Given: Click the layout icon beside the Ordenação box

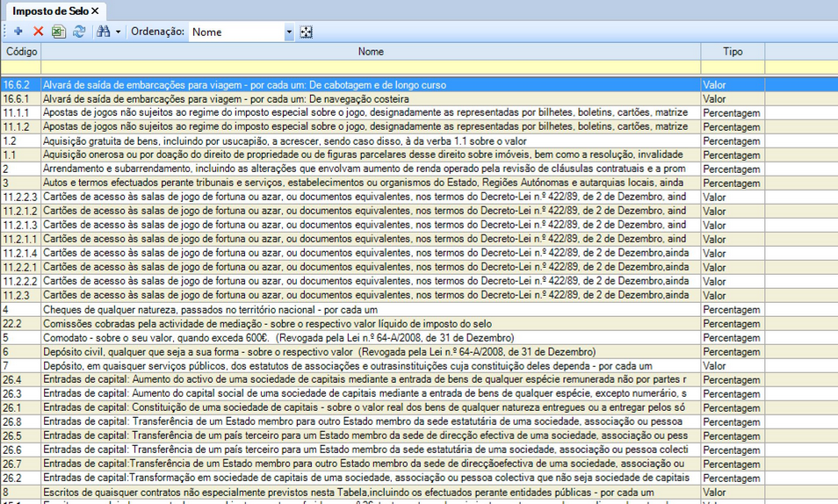Looking at the screenshot, I should [306, 32].
